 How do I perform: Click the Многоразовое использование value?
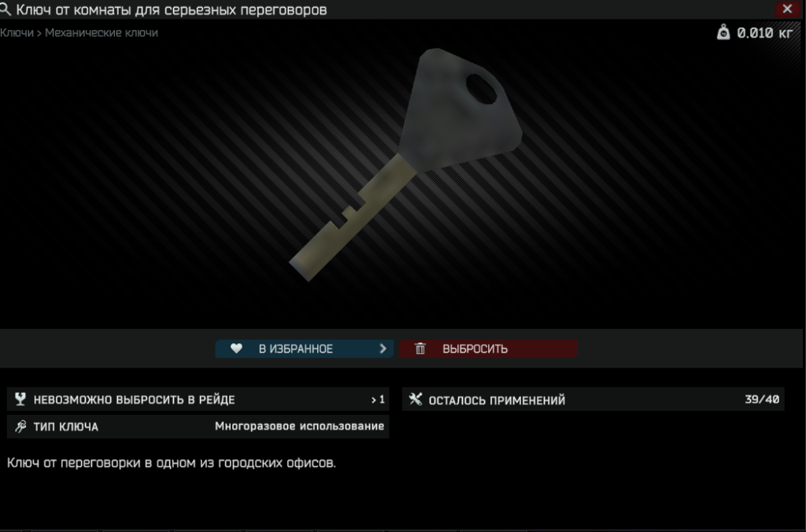coord(300,426)
